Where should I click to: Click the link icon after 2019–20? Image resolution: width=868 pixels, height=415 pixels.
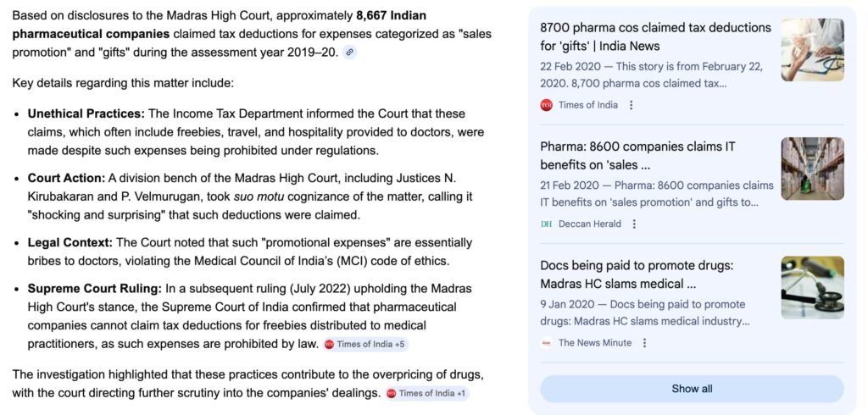pos(349,53)
